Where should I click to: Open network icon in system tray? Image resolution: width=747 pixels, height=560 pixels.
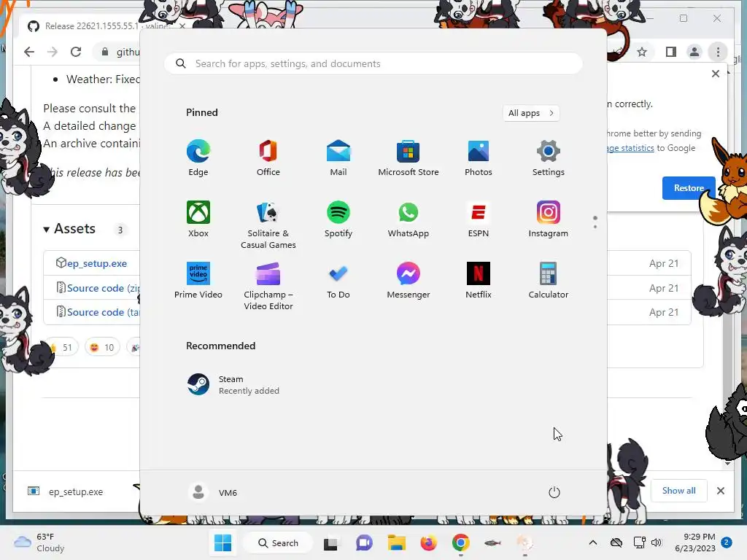(638, 542)
